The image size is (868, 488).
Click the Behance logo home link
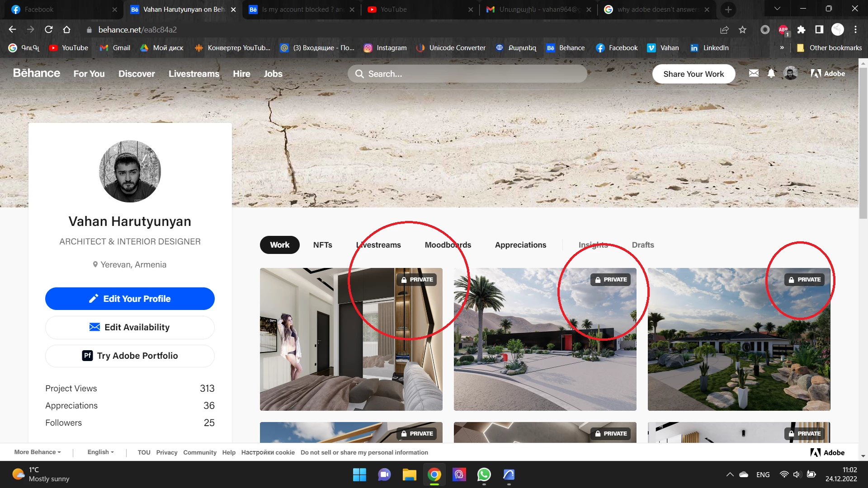point(36,73)
